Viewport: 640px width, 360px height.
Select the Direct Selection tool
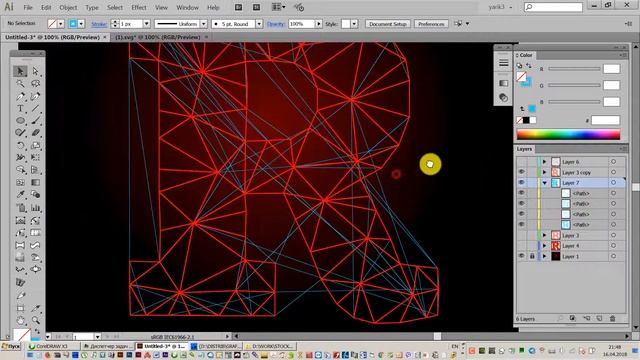coord(36,71)
